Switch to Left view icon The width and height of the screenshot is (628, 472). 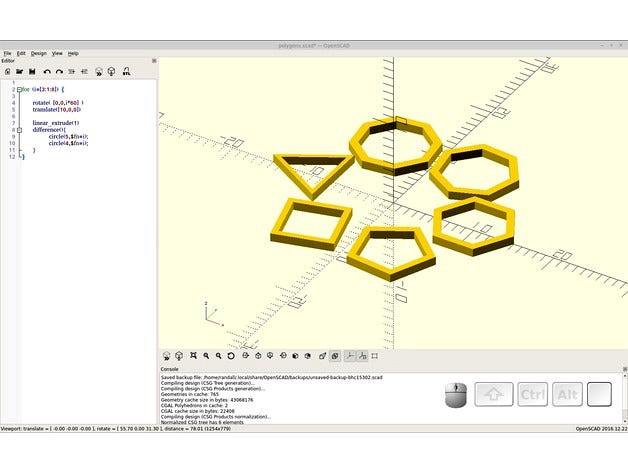283,356
